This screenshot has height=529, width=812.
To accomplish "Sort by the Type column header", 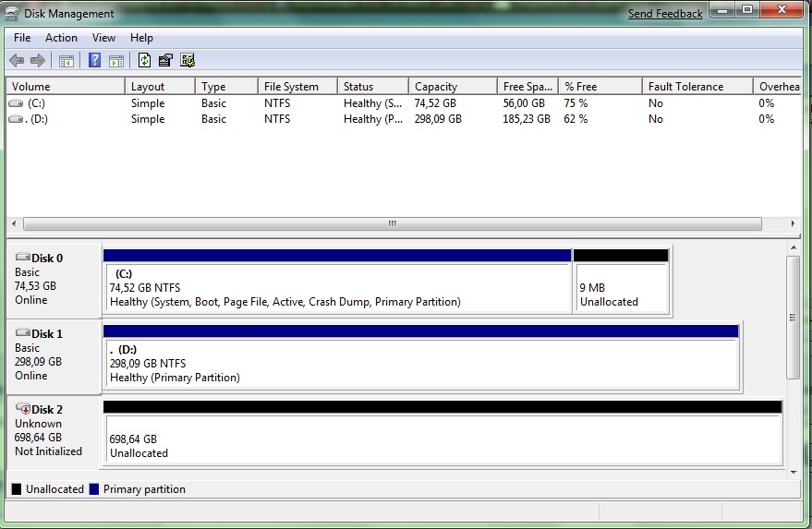I will point(226,87).
